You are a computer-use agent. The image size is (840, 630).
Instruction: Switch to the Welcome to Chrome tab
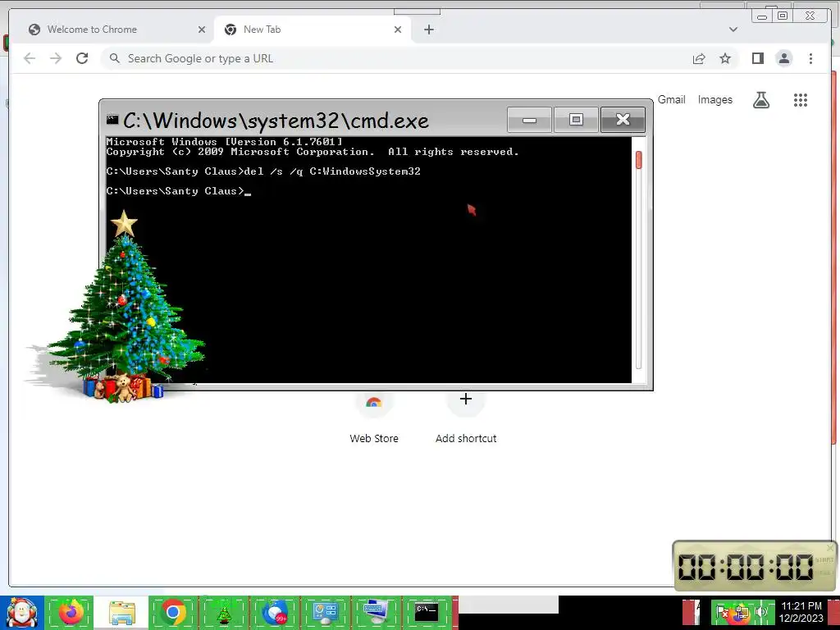pos(112,30)
